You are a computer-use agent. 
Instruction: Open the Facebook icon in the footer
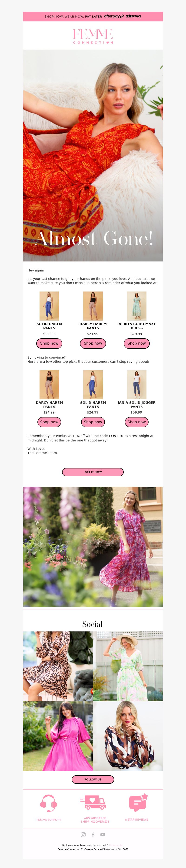coord(93,834)
